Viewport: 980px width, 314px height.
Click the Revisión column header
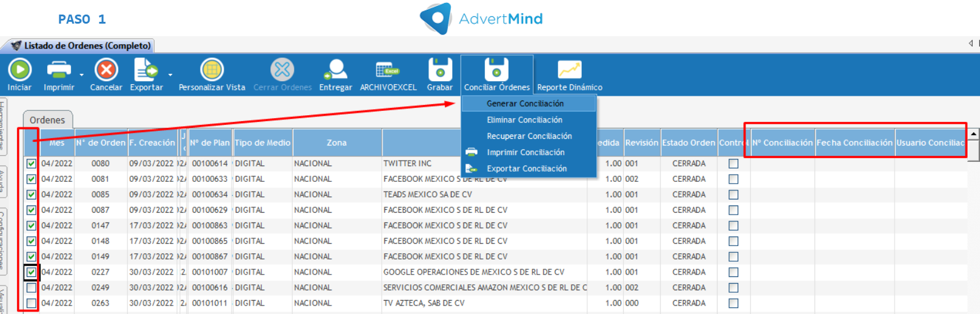[642, 143]
